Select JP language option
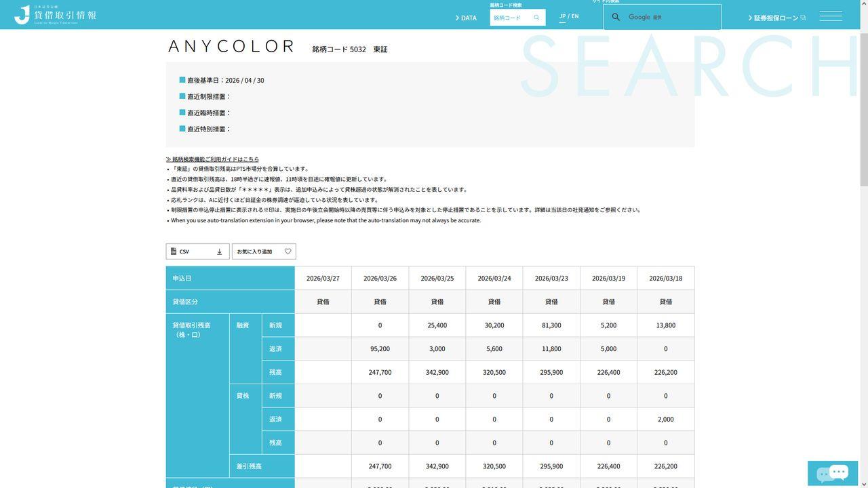 [562, 16]
